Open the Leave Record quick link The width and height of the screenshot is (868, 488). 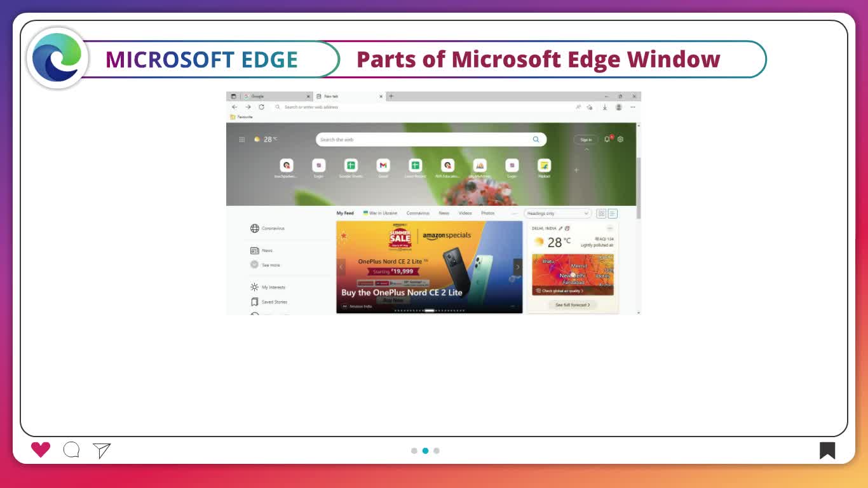pyautogui.click(x=415, y=168)
